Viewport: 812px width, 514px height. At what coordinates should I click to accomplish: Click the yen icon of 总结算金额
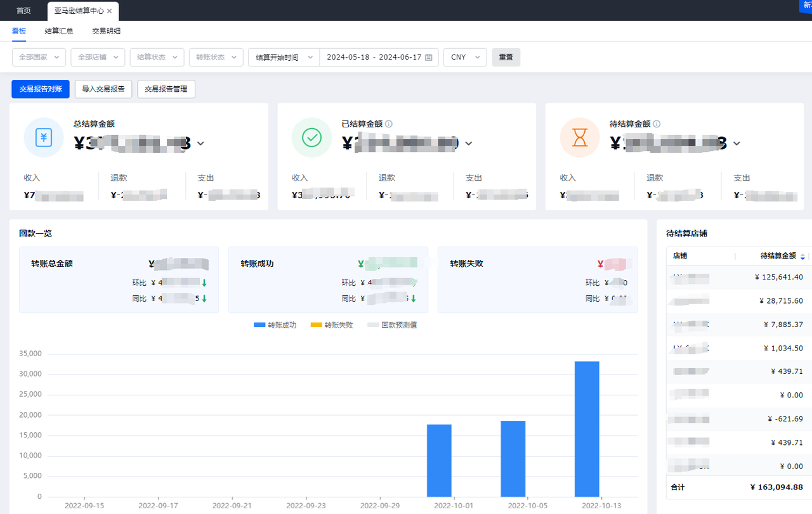coord(44,137)
